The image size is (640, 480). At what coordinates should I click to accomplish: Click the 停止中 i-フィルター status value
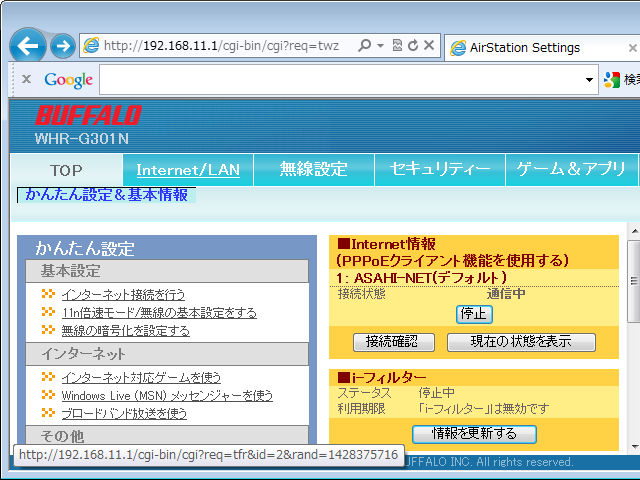pyautogui.click(x=437, y=393)
